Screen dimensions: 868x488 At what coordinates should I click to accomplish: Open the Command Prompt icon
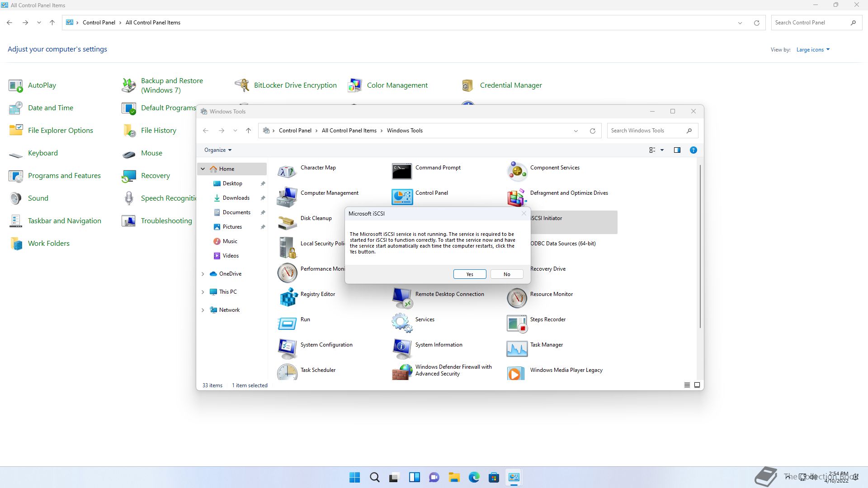click(402, 172)
